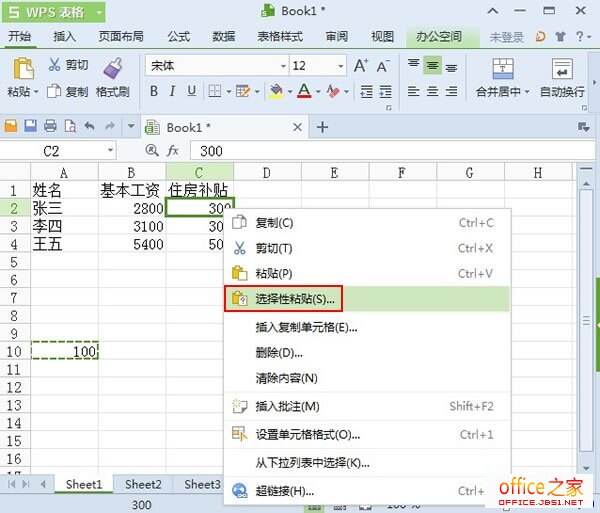This screenshot has width=600, height=513.
Task: Switch to the 插入 ribbon tab
Action: point(64,36)
